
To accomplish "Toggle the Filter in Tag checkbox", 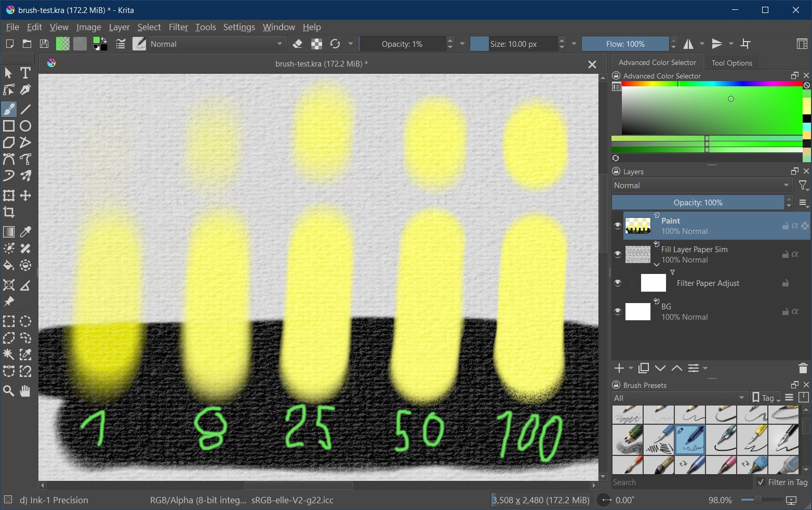I will pos(761,482).
